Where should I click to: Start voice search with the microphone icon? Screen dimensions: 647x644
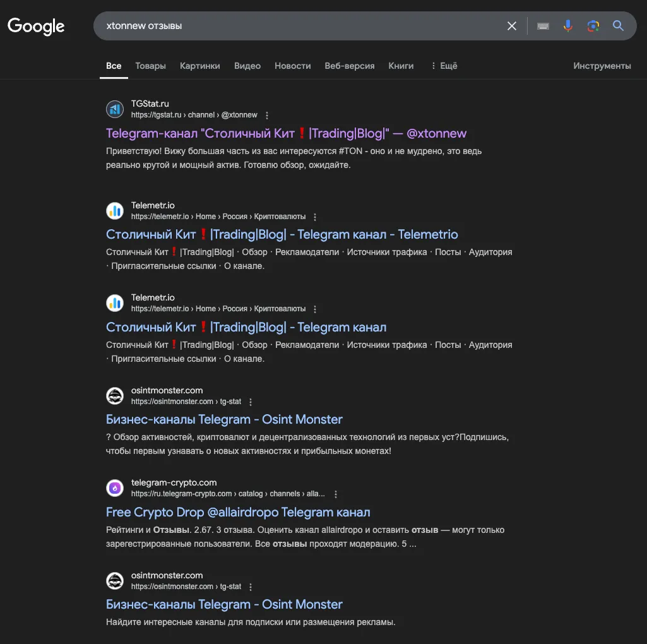[x=567, y=26]
